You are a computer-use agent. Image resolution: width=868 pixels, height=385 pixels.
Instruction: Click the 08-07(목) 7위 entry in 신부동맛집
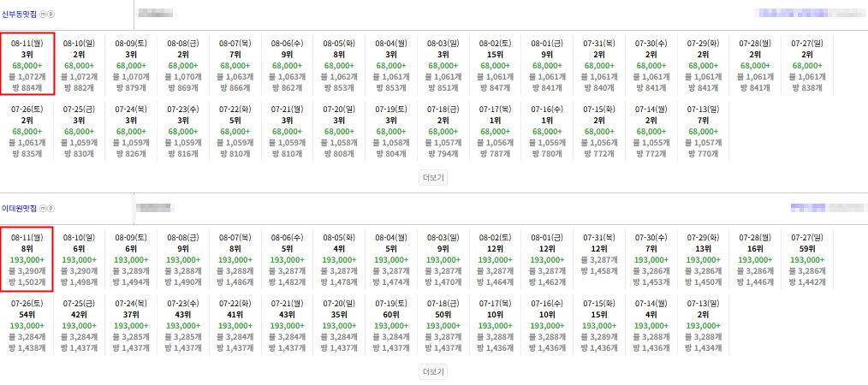235,65
